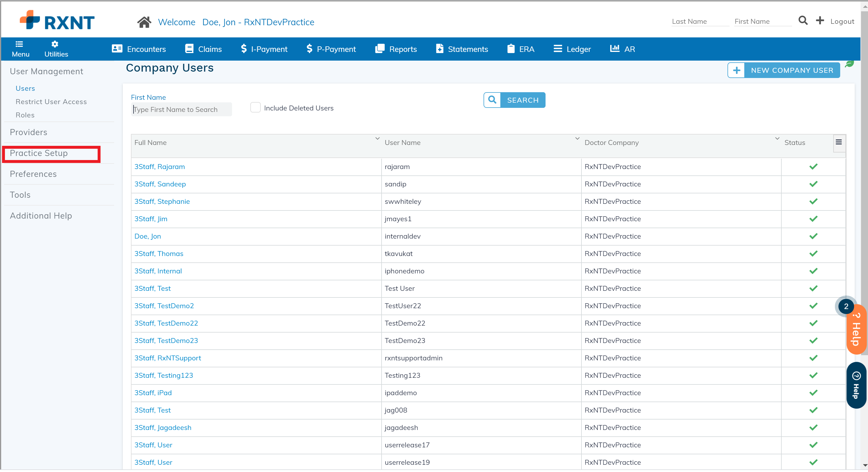
Task: Open the 3Staff, Stephanie user link
Action: [162, 201]
